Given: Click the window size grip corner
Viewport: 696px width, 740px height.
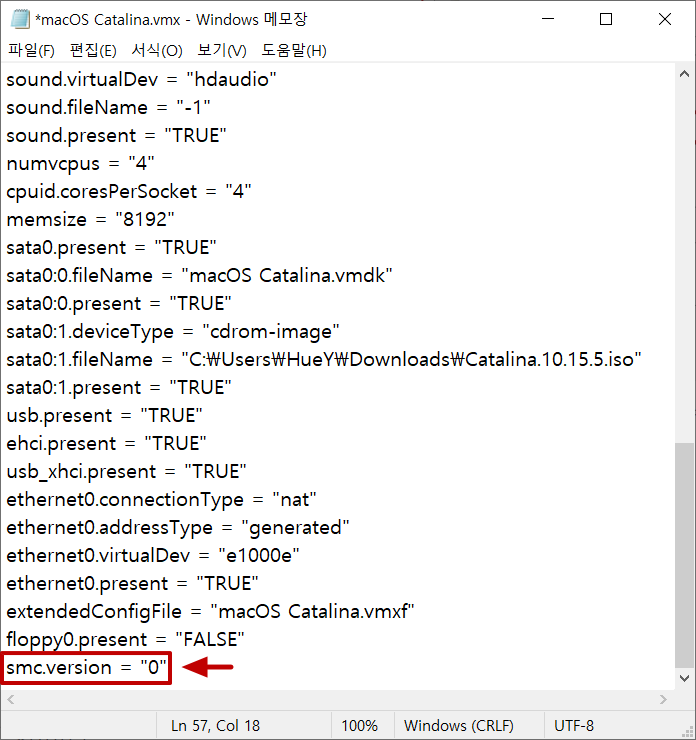Looking at the screenshot, I should (x=687, y=731).
